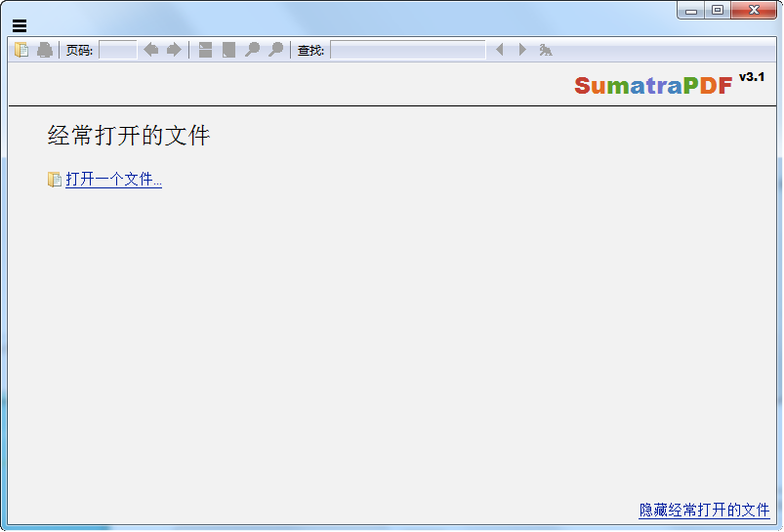The width and height of the screenshot is (784, 532).
Task: Go to next page arrow
Action: tap(174, 50)
